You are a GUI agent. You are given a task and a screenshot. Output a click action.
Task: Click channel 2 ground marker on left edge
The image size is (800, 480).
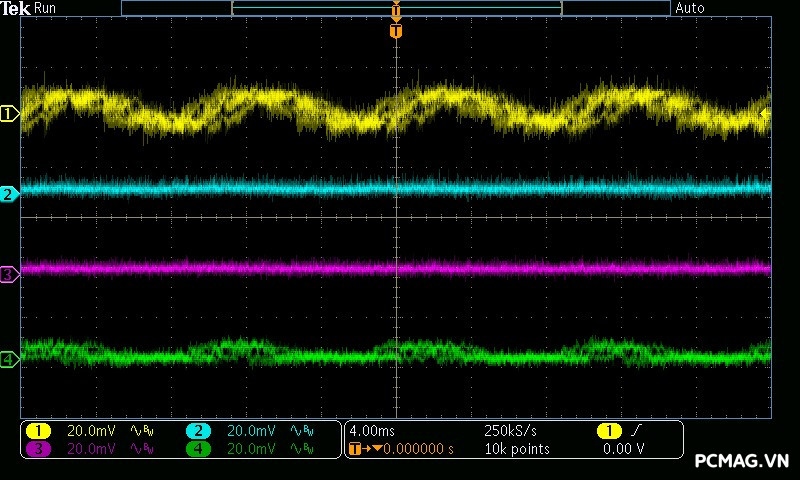pyautogui.click(x=9, y=194)
